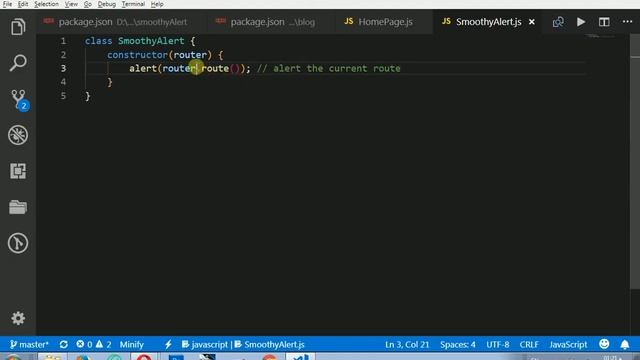Open the Terminal menu
Image resolution: width=640 pixels, height=360 pixels.
[133, 4]
